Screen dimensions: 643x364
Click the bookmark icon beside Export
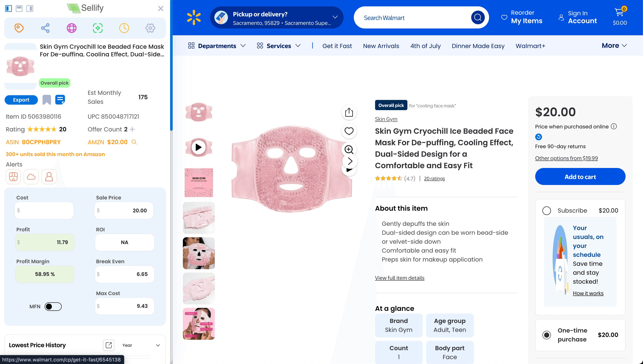(47, 100)
